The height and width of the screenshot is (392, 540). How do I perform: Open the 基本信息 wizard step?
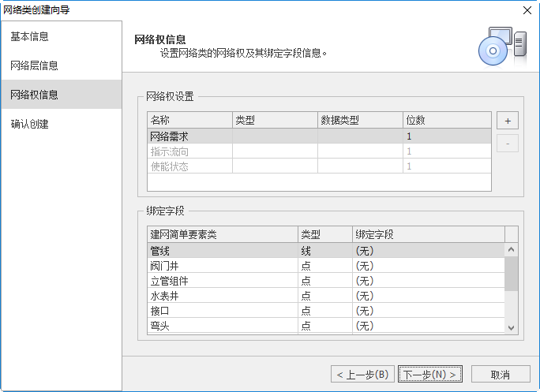tap(61, 36)
